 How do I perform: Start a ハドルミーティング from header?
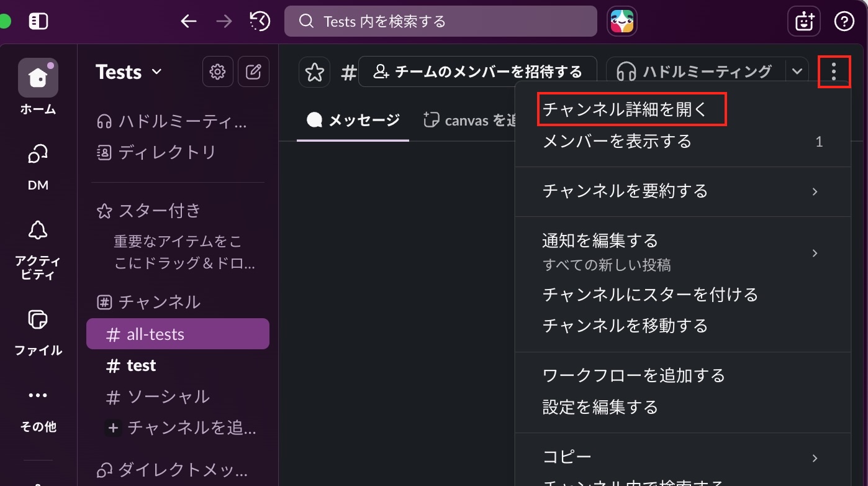click(x=695, y=72)
